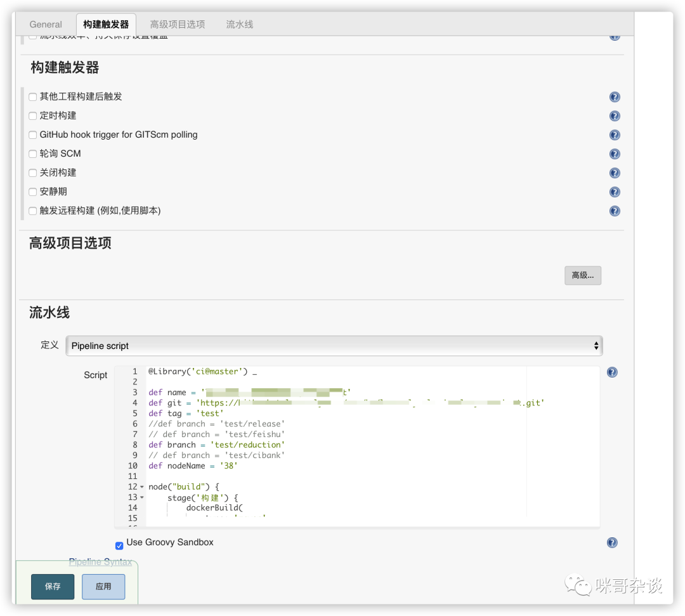
Task: Toggle the 关闭构建 checkbox
Action: [33, 173]
